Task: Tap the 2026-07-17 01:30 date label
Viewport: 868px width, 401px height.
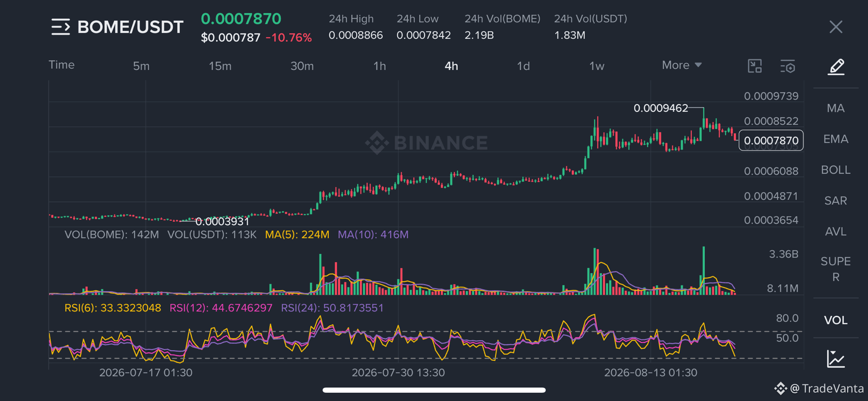Action: click(146, 373)
